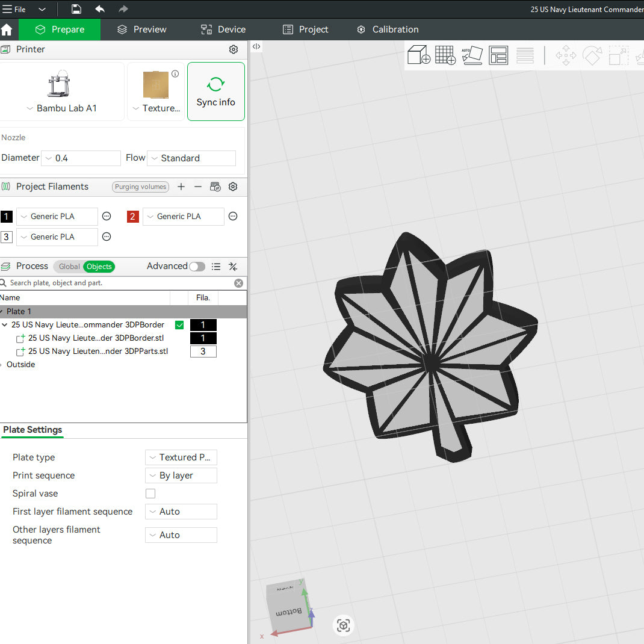
Task: Open the Bambu Lab A1 printer dropdown
Action: tap(62, 108)
